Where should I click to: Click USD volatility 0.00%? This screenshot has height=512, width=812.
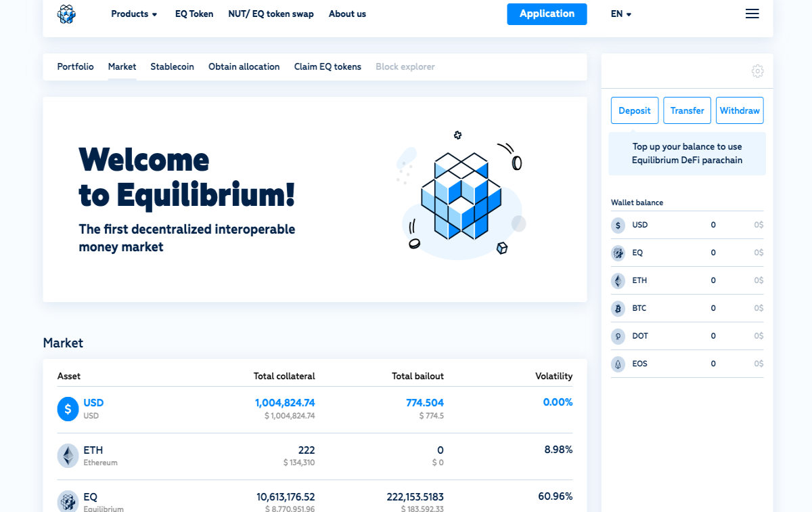[x=558, y=402]
